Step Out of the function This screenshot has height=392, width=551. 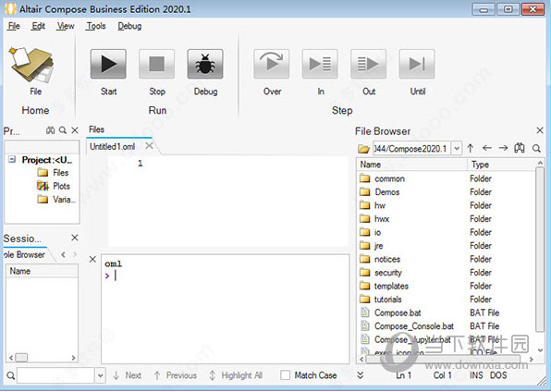[369, 64]
